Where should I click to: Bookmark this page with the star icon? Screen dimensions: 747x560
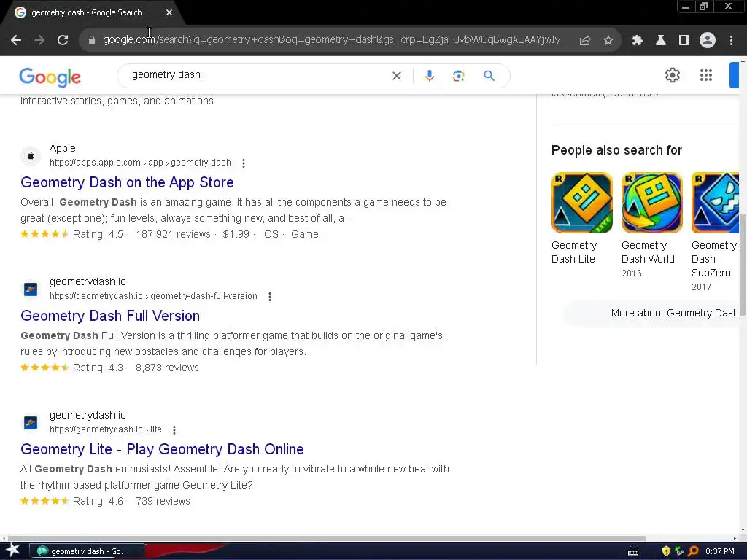click(608, 41)
